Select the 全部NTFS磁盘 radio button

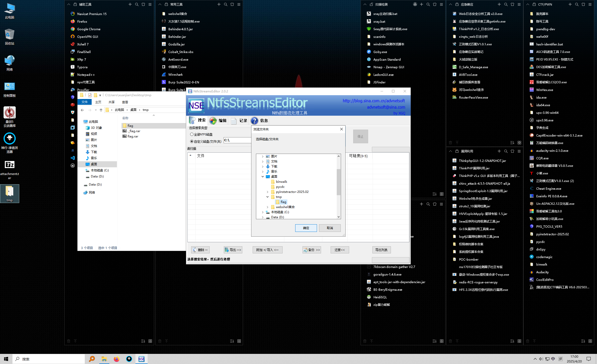tap(192, 134)
